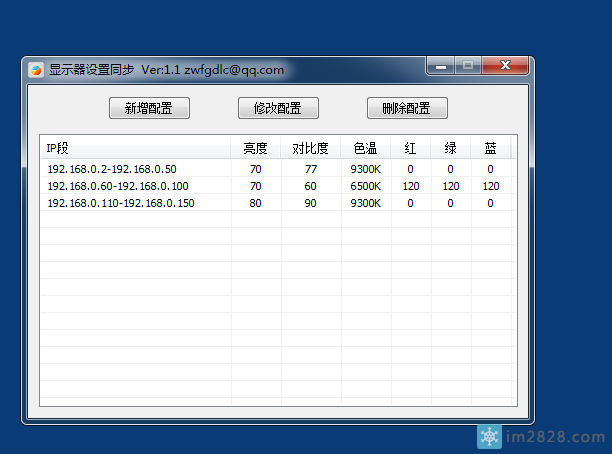
Task: Click the 蓝 column header
Action: (490, 148)
